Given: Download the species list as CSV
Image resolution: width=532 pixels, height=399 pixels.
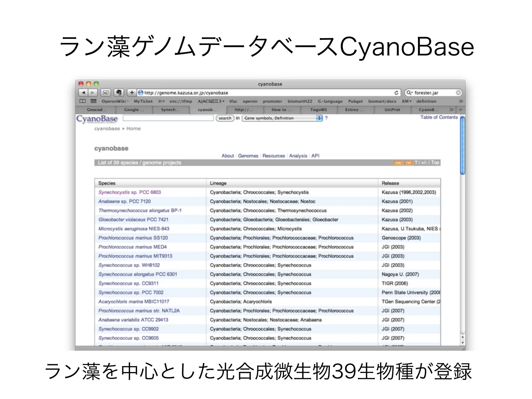Looking at the screenshot, I should click(398, 163).
